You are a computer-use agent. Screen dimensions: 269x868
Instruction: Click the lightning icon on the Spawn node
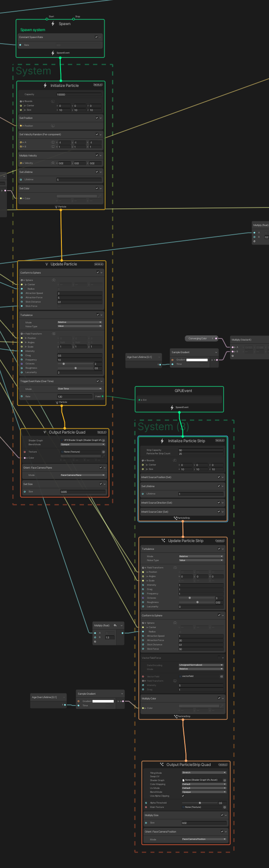(53, 24)
